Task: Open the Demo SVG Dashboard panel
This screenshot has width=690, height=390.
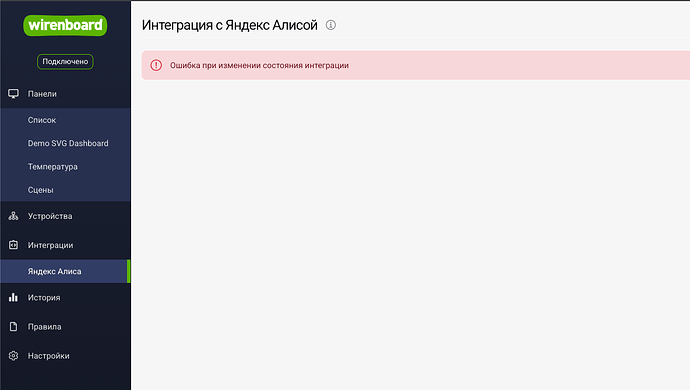Action: (x=65, y=143)
